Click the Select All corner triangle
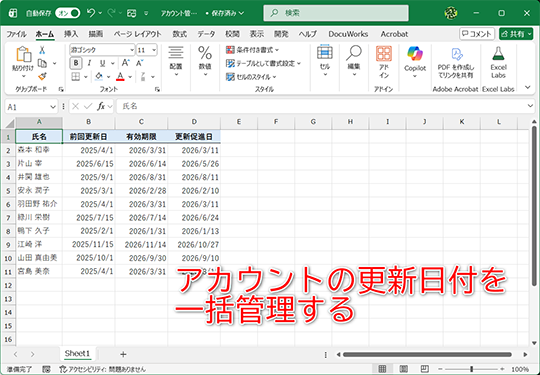 coord(10,123)
